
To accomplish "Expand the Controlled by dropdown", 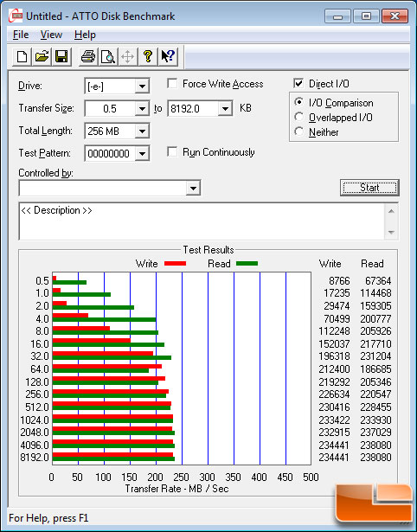I will [x=193, y=188].
